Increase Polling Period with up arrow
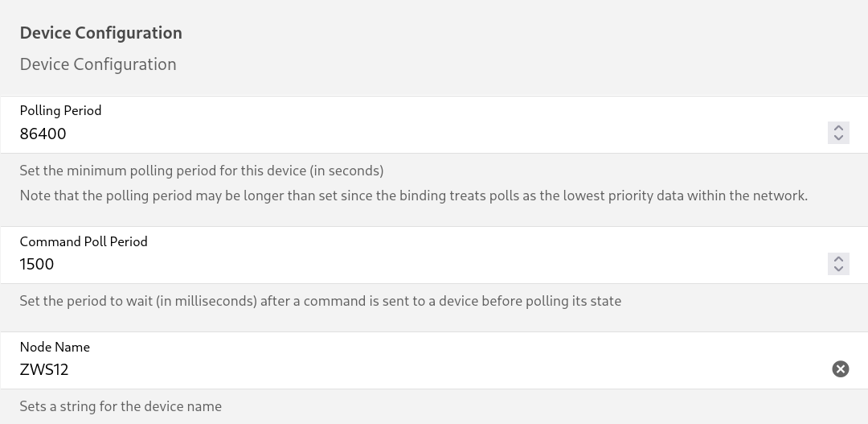Image resolution: width=868 pixels, height=424 pixels. pos(838,128)
